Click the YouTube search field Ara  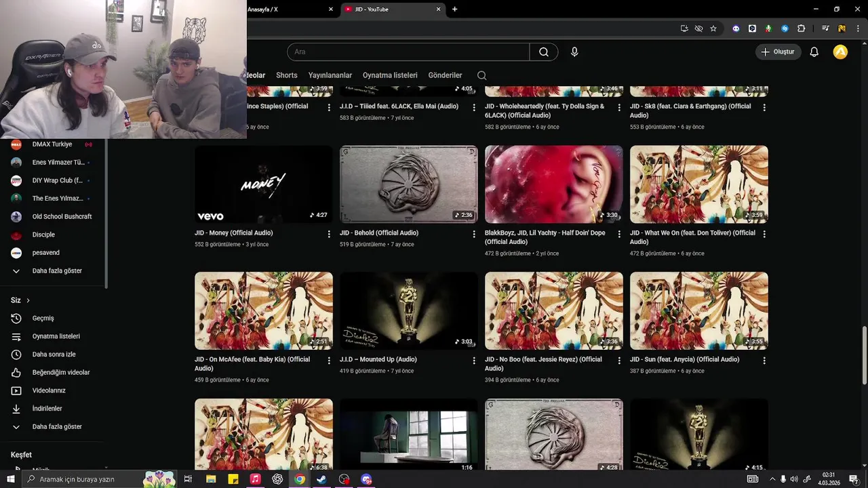[408, 52]
